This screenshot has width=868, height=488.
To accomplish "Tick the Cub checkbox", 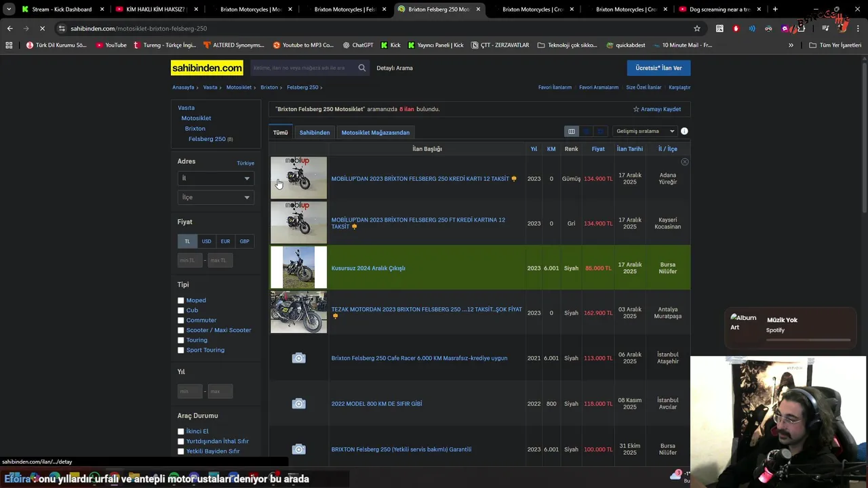I will pyautogui.click(x=181, y=310).
